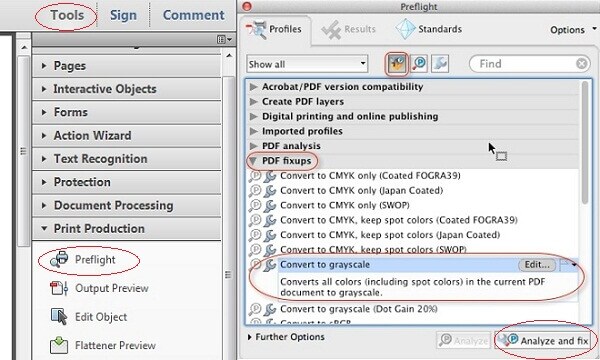The image size is (600, 360).
Task: Click magnifier icon of grayscale (Dot Gain 20%)
Action: coord(255,309)
